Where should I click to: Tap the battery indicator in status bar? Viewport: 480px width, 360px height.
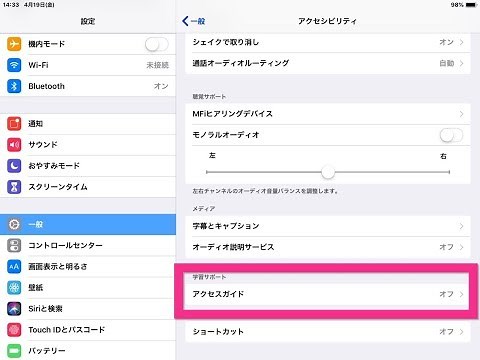click(x=471, y=5)
